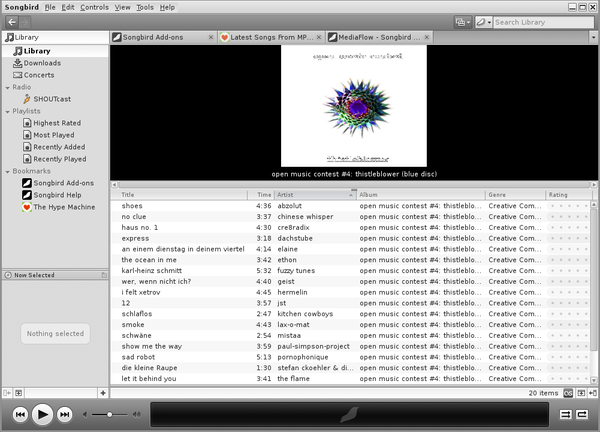Screen dimensions: 600x432
Task: Toggle Artist column sort direction
Action: [316, 195]
